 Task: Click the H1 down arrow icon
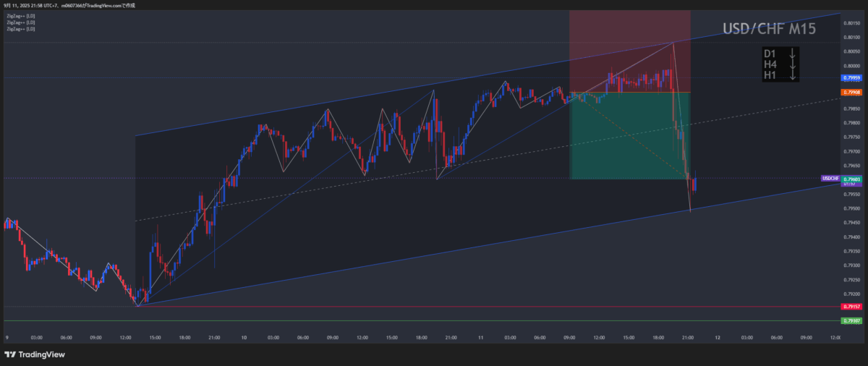pyautogui.click(x=793, y=75)
